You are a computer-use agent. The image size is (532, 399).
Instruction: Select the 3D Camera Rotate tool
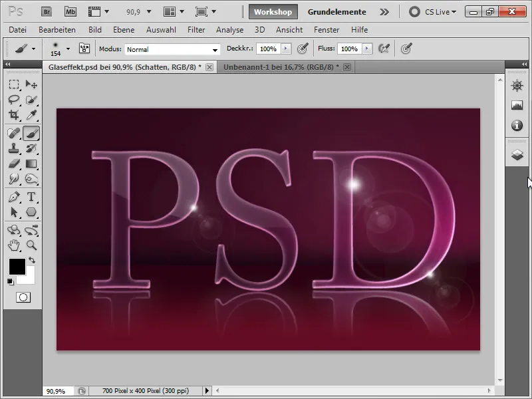31,230
